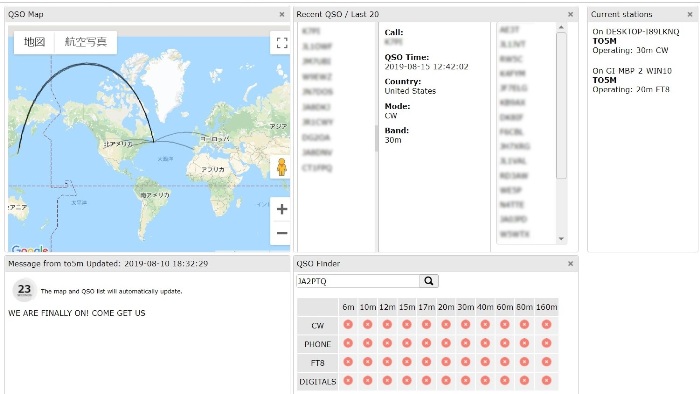Click the 'WE ARE FINALLY ON!' message
This screenshot has width=700, height=394.
click(76, 313)
